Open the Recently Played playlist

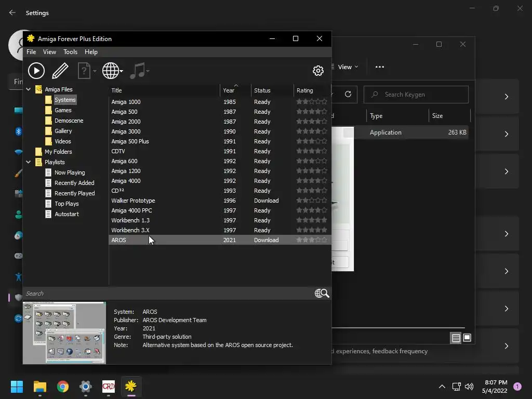pyautogui.click(x=75, y=193)
